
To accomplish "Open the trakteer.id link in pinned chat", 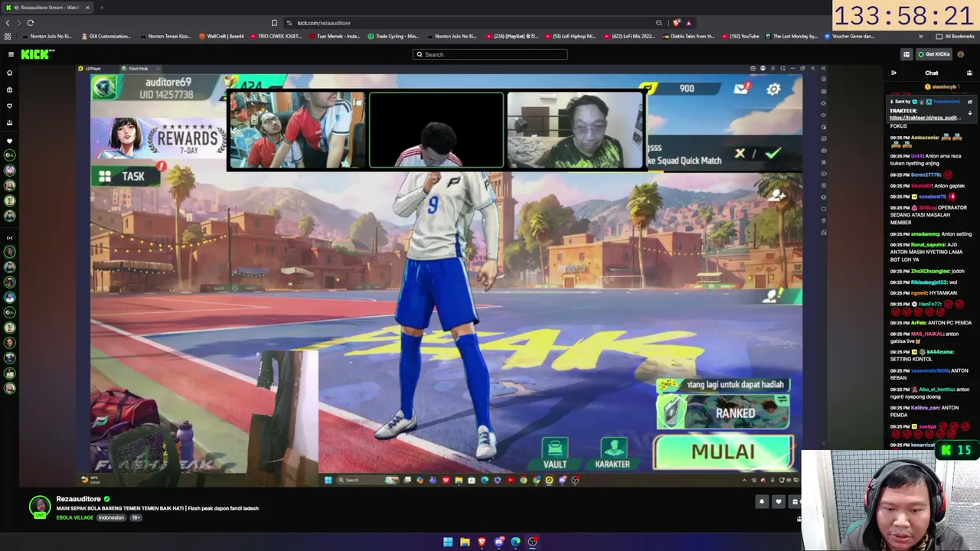I will coord(925,118).
